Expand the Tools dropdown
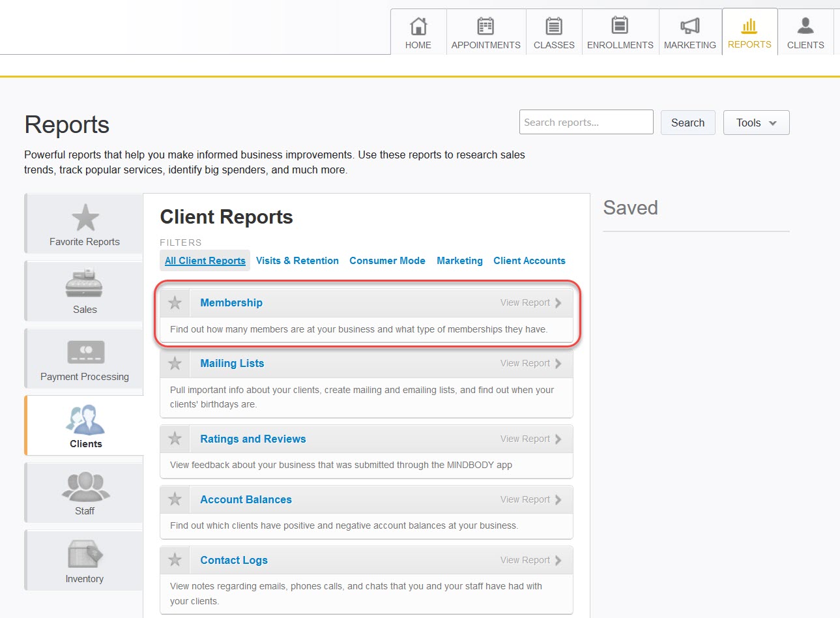840x618 pixels. 756,123
